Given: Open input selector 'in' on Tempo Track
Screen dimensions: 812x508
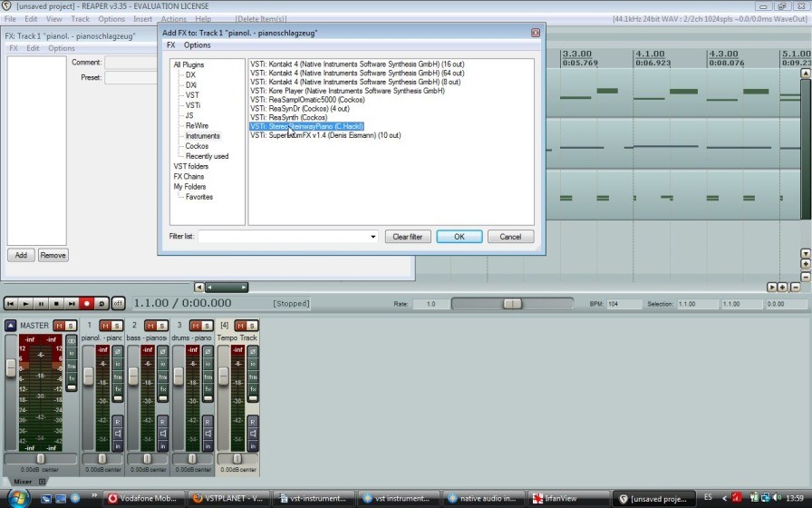Looking at the screenshot, I should tap(253, 445).
